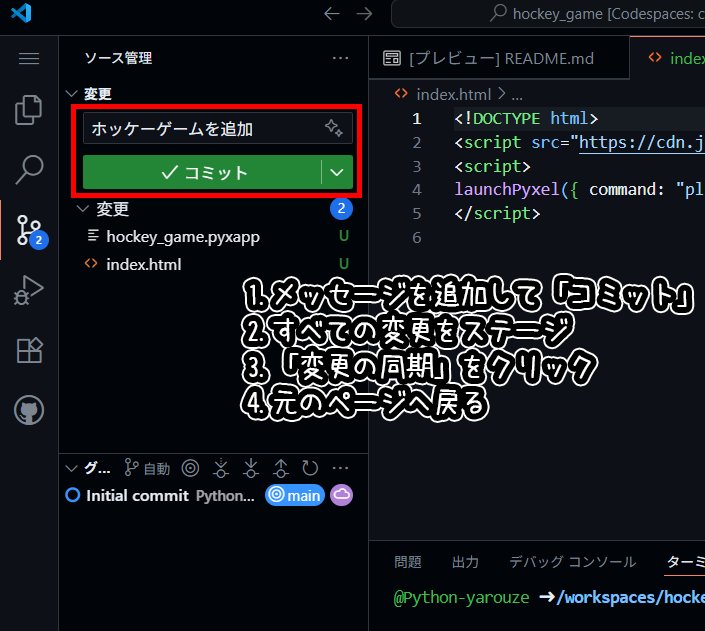The height and width of the screenshot is (631, 705).
Task: Click the pull icon in graph toolbar
Action: point(251,468)
